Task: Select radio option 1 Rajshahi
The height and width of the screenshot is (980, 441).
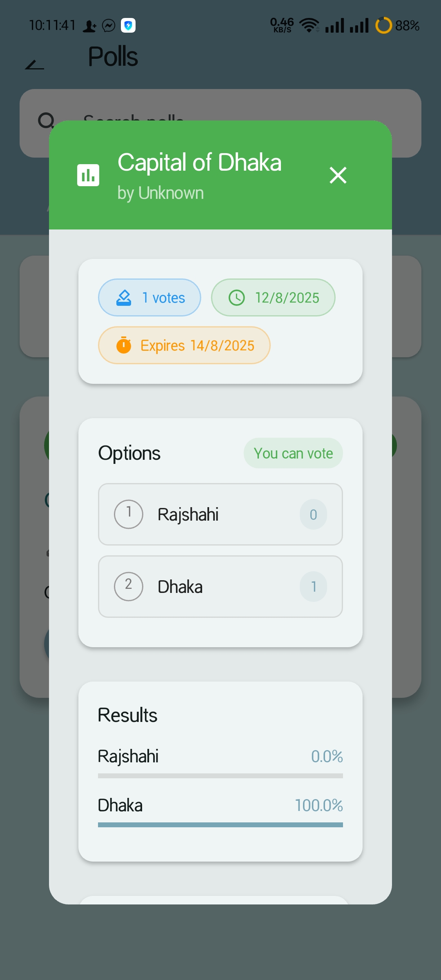Action: coord(129,514)
